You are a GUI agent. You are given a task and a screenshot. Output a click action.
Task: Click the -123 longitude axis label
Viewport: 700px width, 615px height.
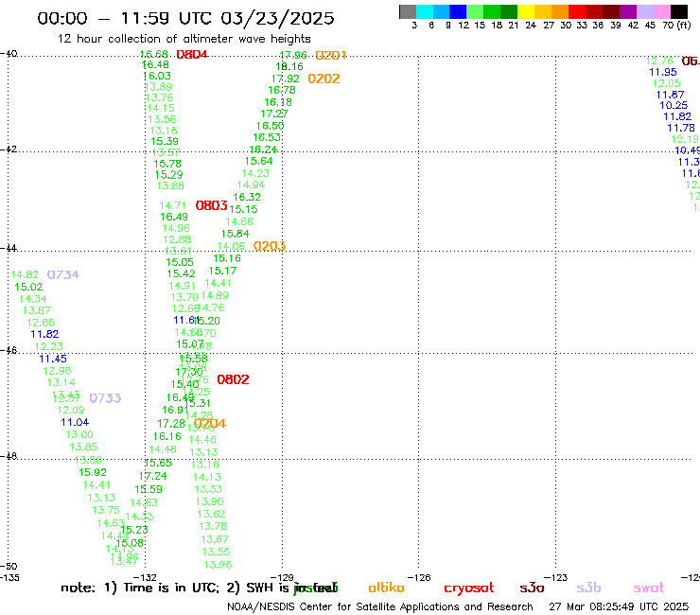pos(556,578)
